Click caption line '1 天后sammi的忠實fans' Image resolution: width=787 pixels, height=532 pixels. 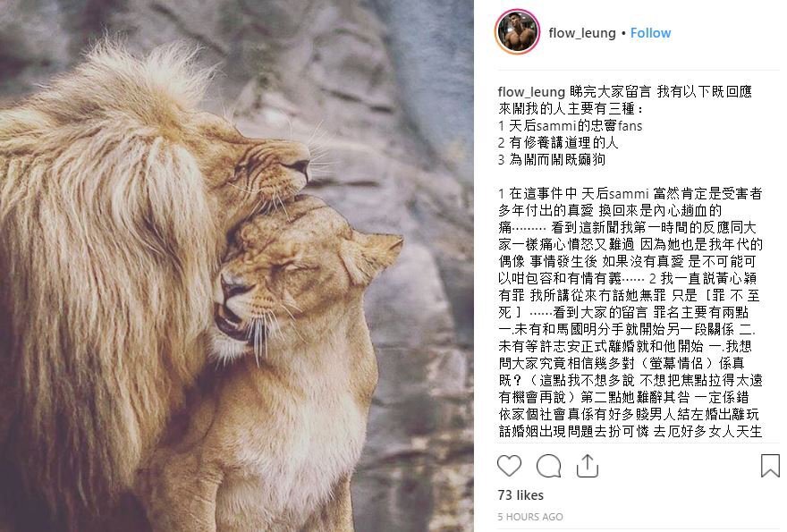(571, 125)
